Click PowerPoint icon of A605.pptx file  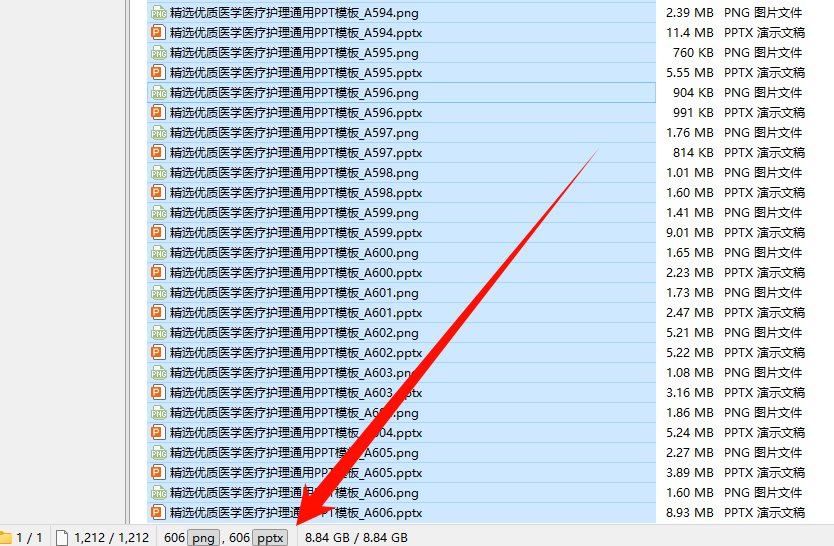coord(159,473)
